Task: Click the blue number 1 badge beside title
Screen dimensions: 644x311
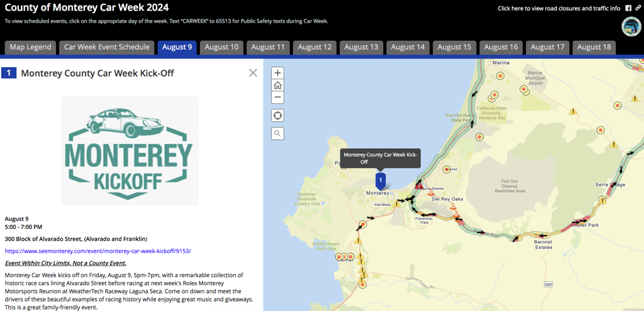Action: [9, 74]
